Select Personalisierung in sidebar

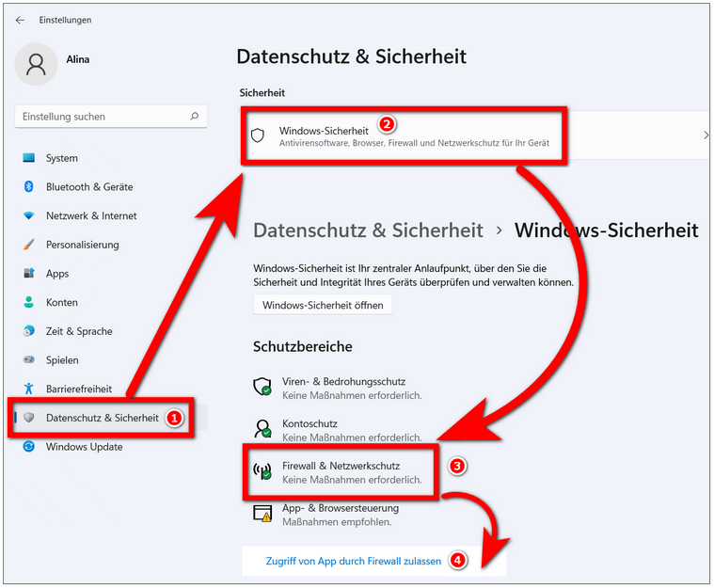pyautogui.click(x=83, y=245)
